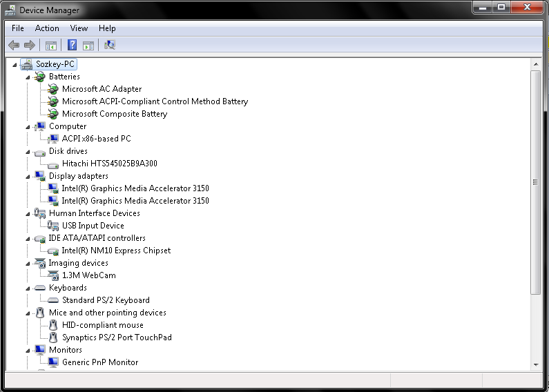The image size is (549, 392).
Task: Select first Intel(R) Graphics Media Accelerator 3150
Action: click(x=135, y=188)
